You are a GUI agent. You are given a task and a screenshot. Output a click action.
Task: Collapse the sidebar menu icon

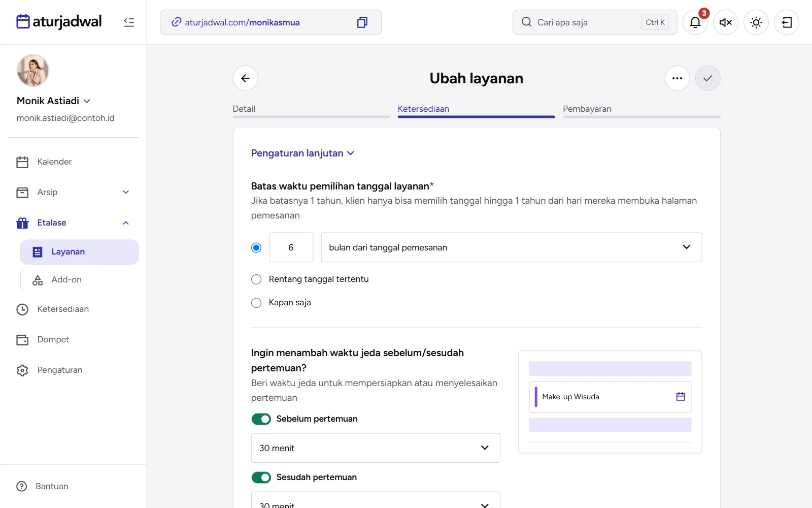click(x=129, y=22)
